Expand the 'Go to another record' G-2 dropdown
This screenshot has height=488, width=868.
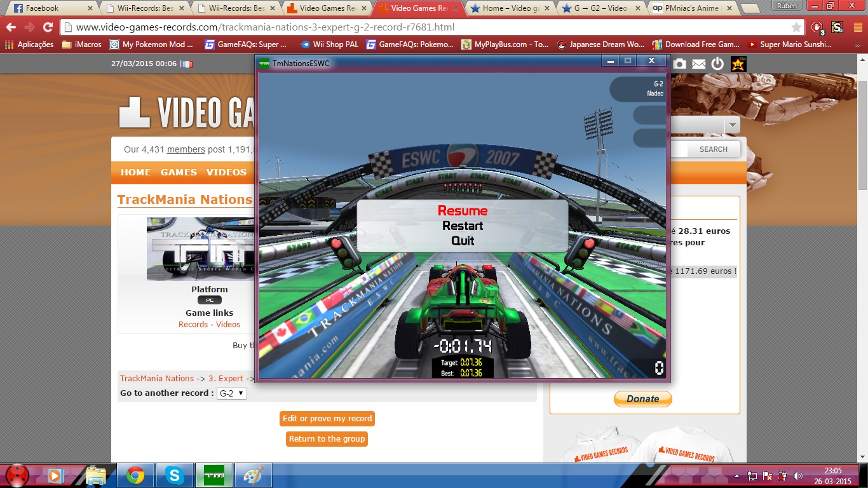pos(231,393)
